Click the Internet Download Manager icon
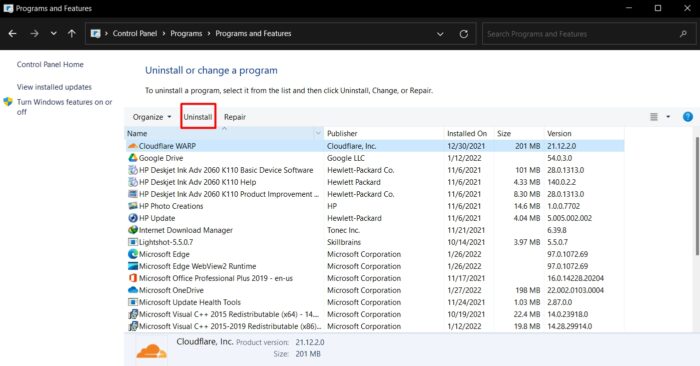The width and height of the screenshot is (700, 366). click(133, 230)
